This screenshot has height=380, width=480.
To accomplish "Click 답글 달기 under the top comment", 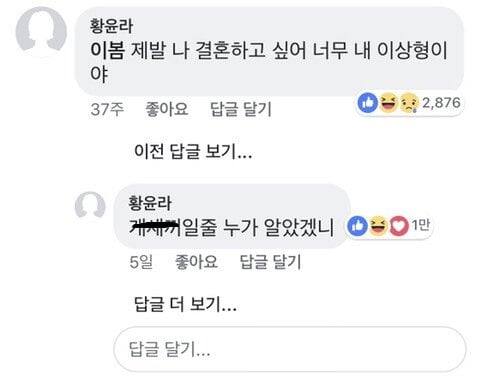I will [x=241, y=109].
